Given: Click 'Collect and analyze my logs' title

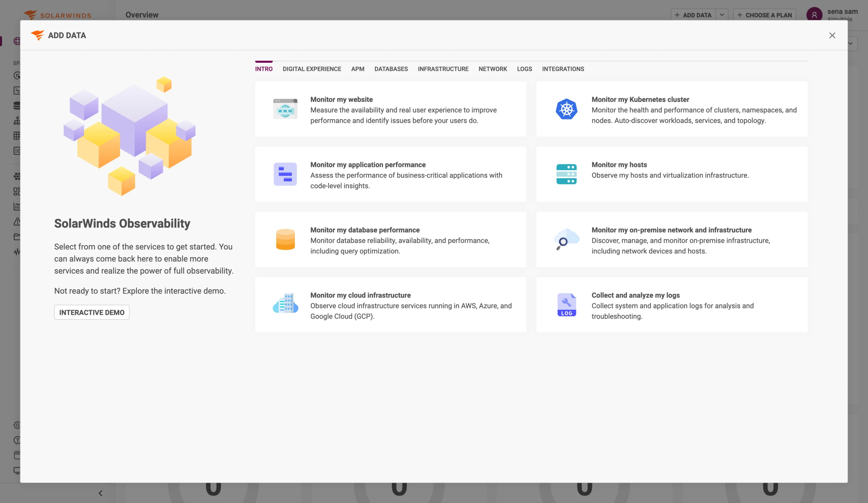Looking at the screenshot, I should 635,295.
